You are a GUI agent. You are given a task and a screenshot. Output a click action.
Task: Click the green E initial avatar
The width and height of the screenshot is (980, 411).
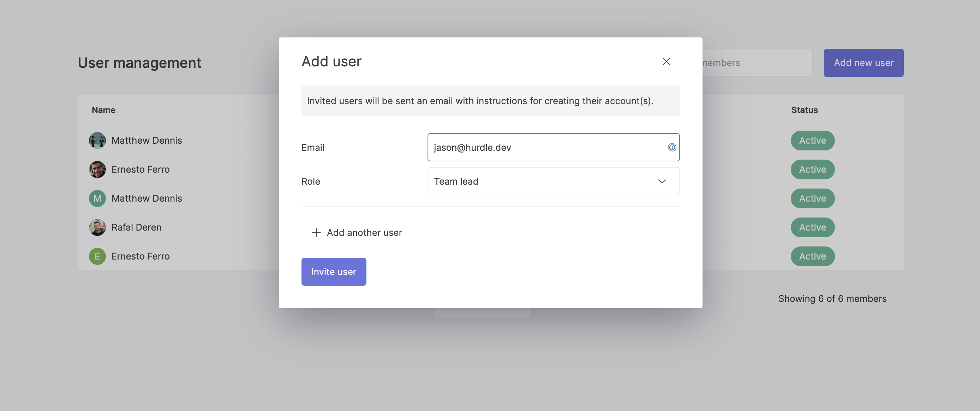(x=97, y=256)
